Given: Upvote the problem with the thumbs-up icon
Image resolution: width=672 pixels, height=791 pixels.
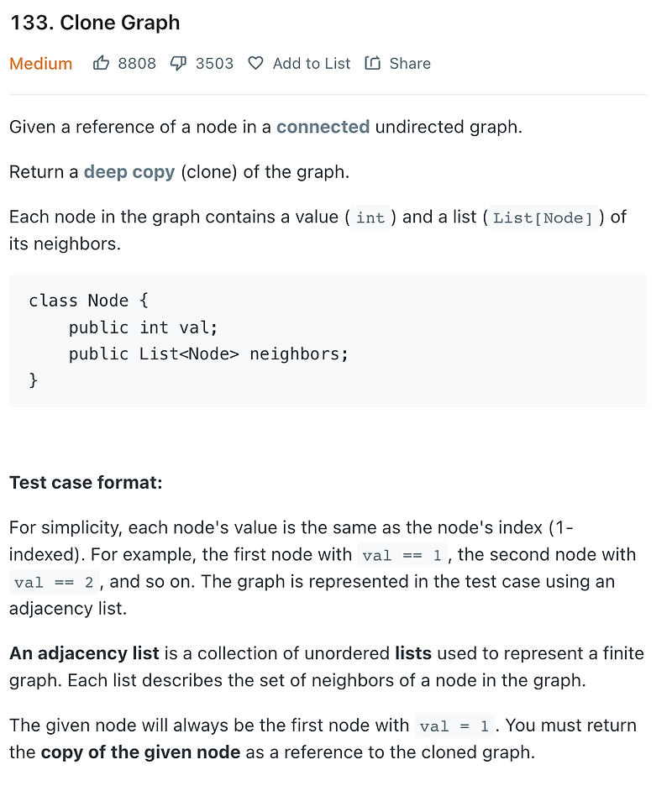Looking at the screenshot, I should click(x=101, y=63).
